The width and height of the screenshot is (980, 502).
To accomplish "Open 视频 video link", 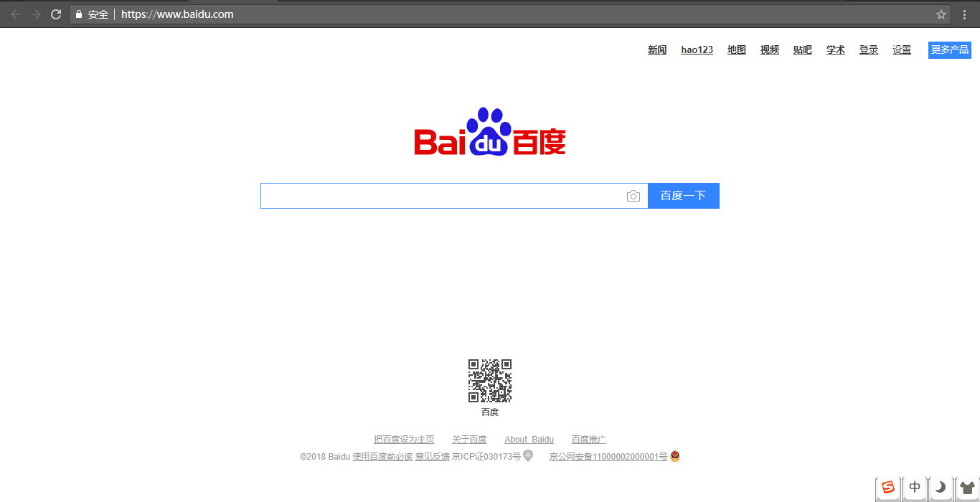I will click(770, 49).
